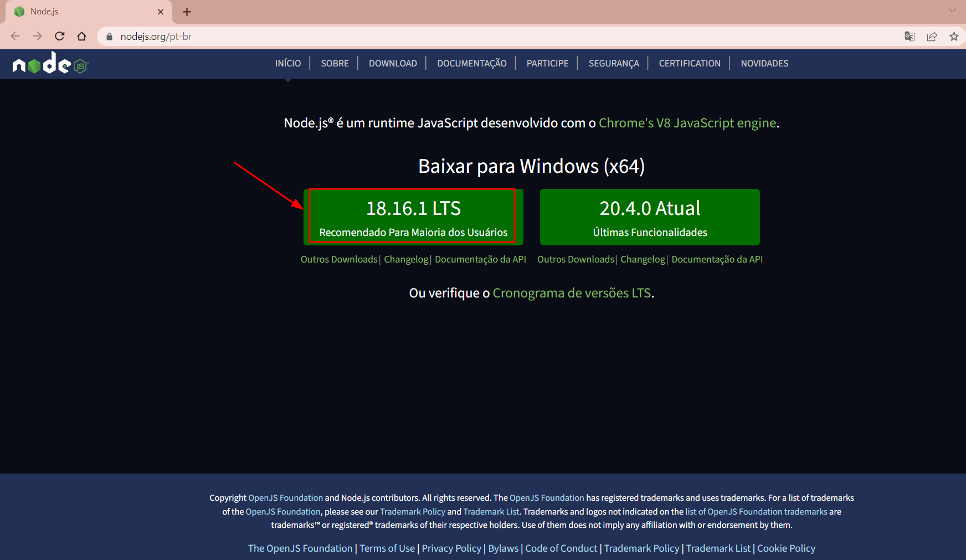Open a new tab with the plus button

pyautogui.click(x=187, y=12)
